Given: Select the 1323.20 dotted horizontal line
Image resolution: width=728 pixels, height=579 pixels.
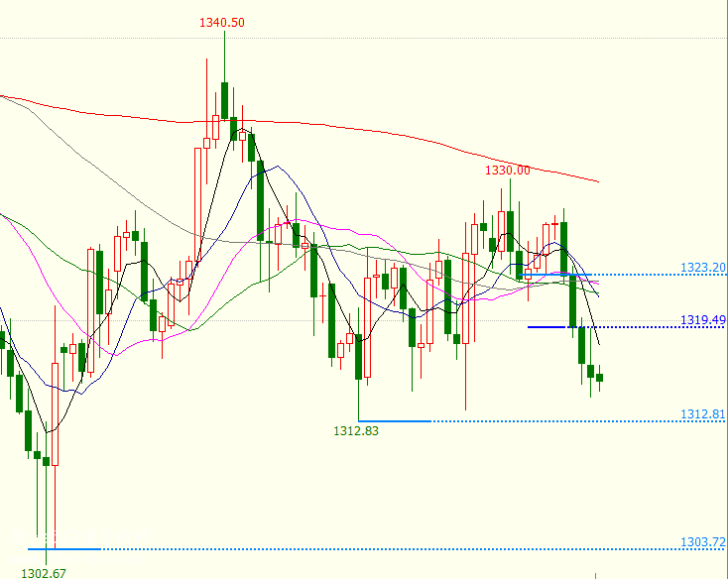Looking at the screenshot, I should pyautogui.click(x=623, y=275).
